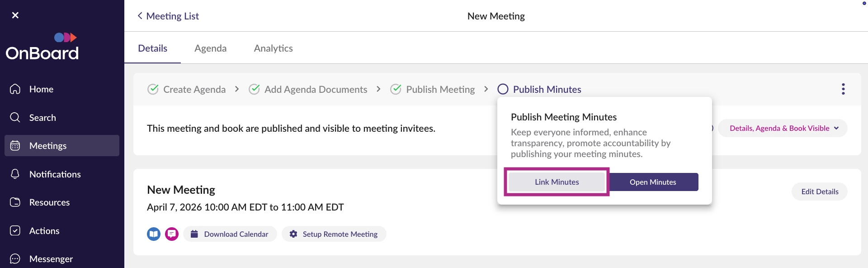
Task: Click the Publish Meeting step checkmark
Action: (x=396, y=89)
